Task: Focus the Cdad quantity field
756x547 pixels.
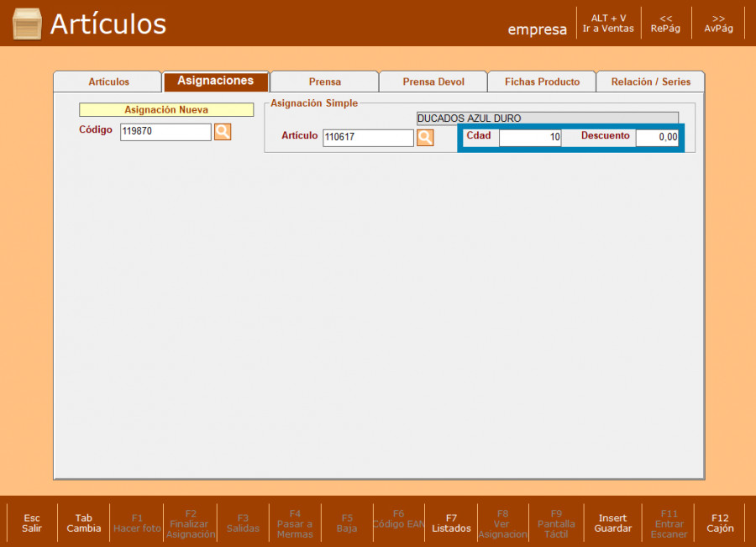Action: click(529, 137)
